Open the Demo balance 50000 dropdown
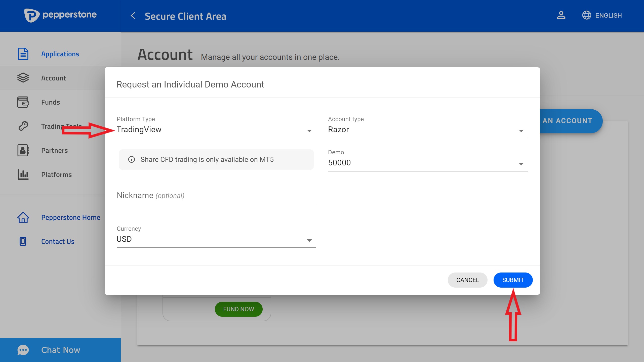The width and height of the screenshot is (644, 362). (x=427, y=163)
